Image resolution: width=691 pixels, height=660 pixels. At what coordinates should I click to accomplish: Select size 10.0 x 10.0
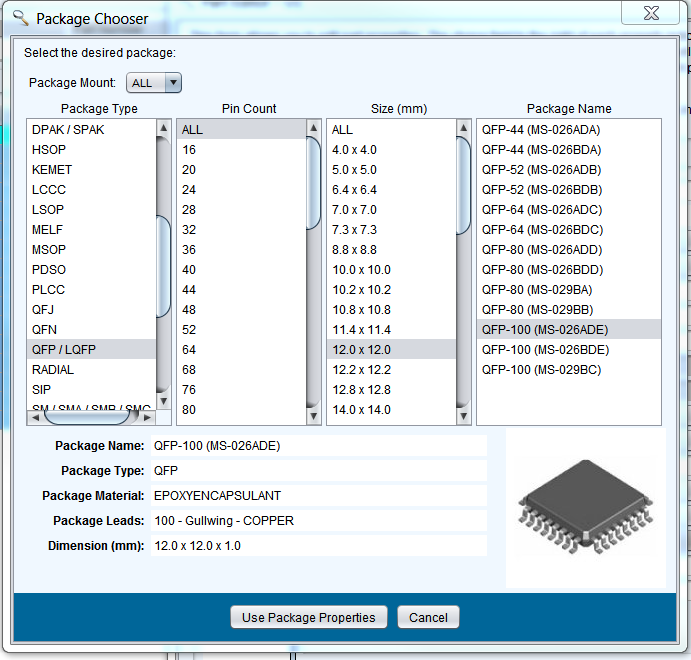click(x=361, y=269)
